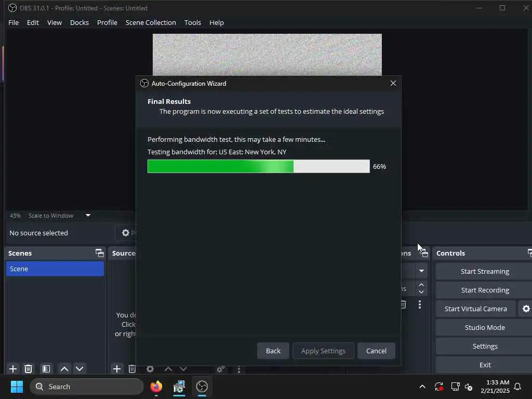The width and height of the screenshot is (532, 399).
Task: Remove selected scene using trash icon
Action: [29, 368]
